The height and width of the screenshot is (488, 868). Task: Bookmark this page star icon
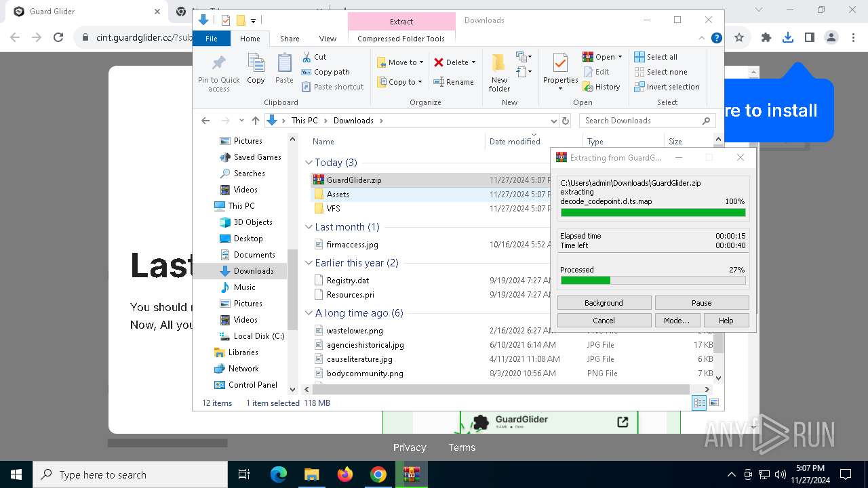[x=739, y=38]
